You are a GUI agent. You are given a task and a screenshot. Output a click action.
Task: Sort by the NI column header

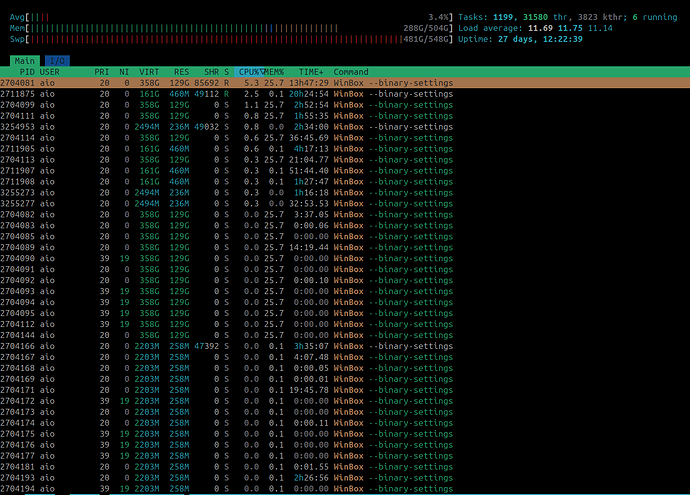pyautogui.click(x=124, y=72)
